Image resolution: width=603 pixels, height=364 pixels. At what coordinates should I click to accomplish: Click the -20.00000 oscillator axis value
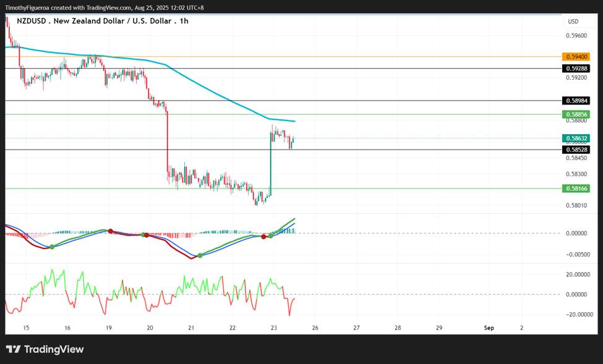click(578, 315)
